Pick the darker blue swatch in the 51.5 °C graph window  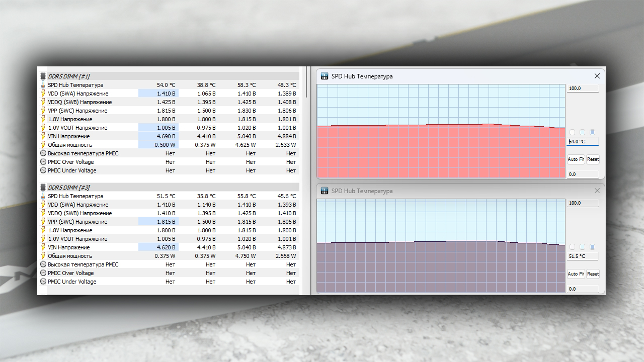pyautogui.click(x=592, y=247)
